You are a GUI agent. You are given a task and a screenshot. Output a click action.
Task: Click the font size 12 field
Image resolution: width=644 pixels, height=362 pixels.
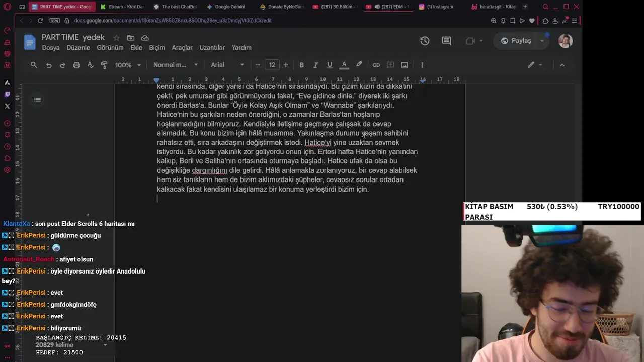click(x=272, y=65)
